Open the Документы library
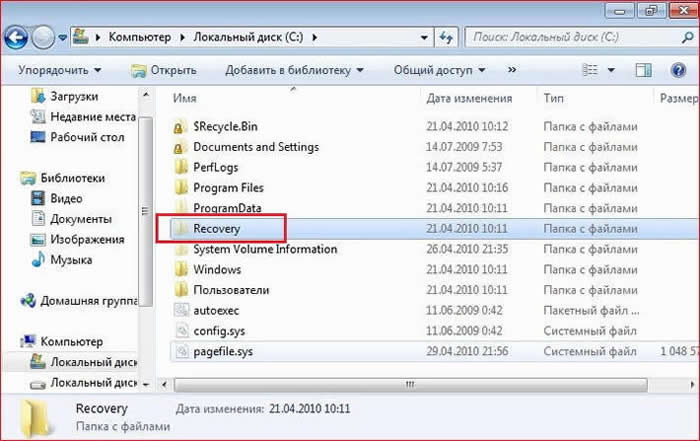The width and height of the screenshot is (700, 441). coord(71,219)
